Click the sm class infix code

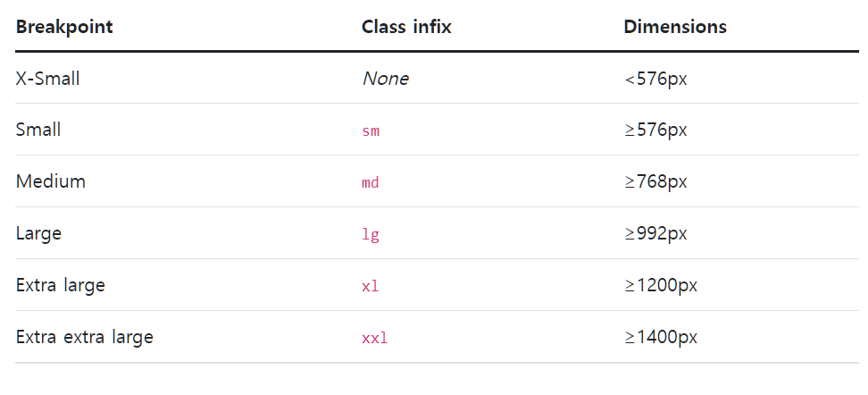pyautogui.click(x=371, y=131)
